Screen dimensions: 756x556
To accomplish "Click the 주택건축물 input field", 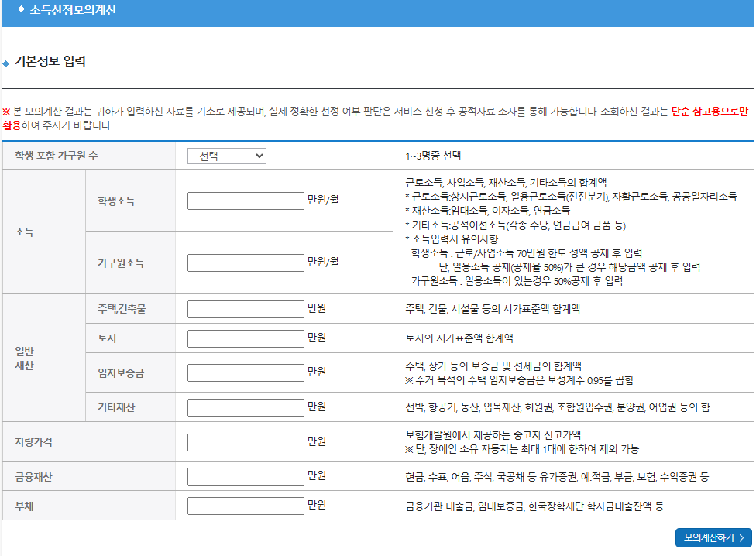I will click(x=245, y=308).
